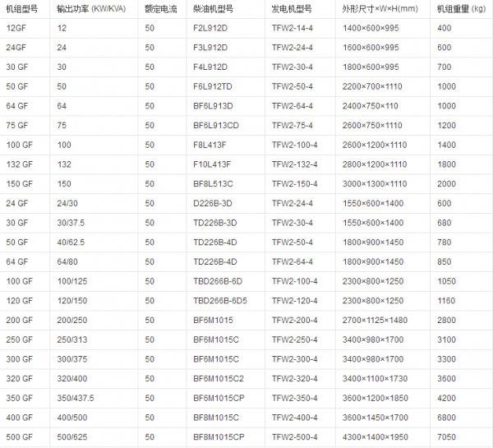The height and width of the screenshot is (448, 493).
Task: Select the BF6L913CD engine cell
Action: tap(216, 126)
